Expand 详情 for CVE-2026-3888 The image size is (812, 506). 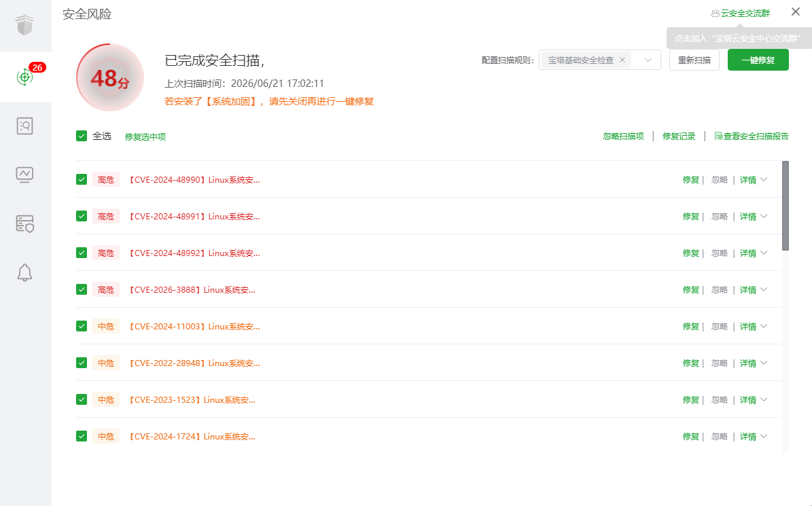coord(754,290)
